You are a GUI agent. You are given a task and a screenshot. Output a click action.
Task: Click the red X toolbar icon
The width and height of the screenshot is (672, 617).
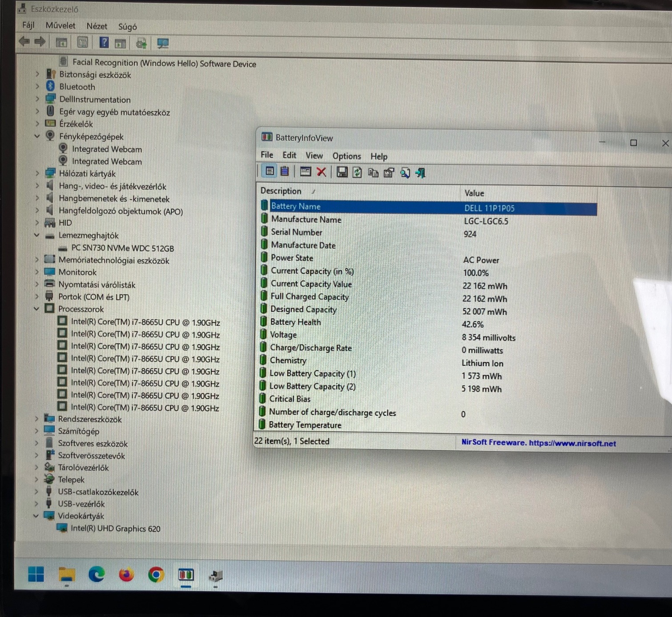[321, 172]
